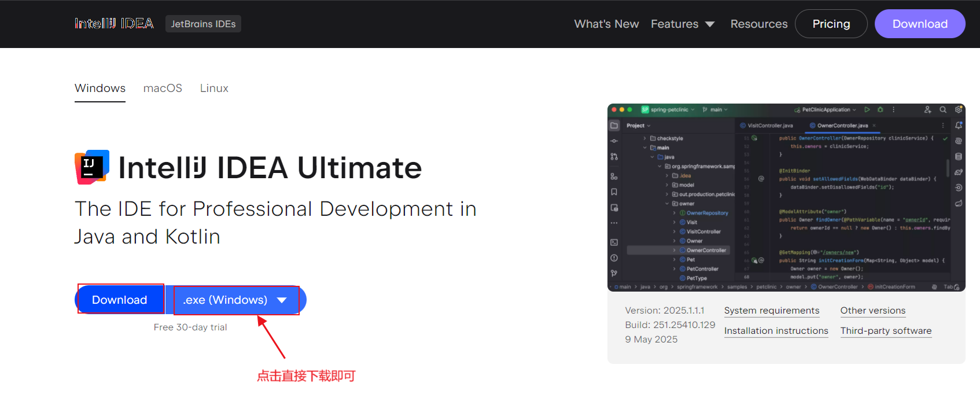Viewport: 980px width, 394px height.
Task: Select OwnerRepository in the project tree
Action: tap(704, 213)
